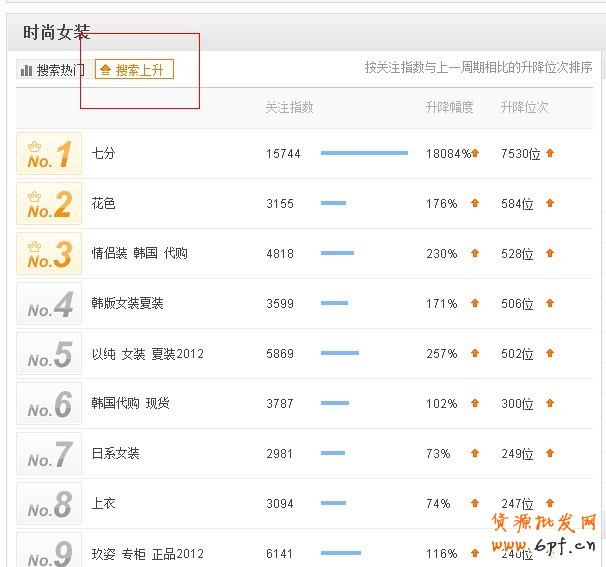Click the 升降幅度 column header
The width and height of the screenshot is (606, 567).
(x=449, y=108)
